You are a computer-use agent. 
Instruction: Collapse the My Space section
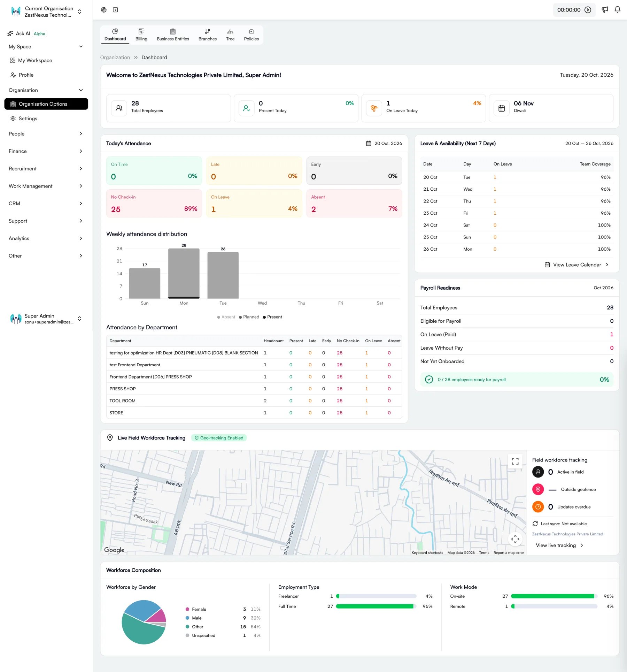click(46, 47)
